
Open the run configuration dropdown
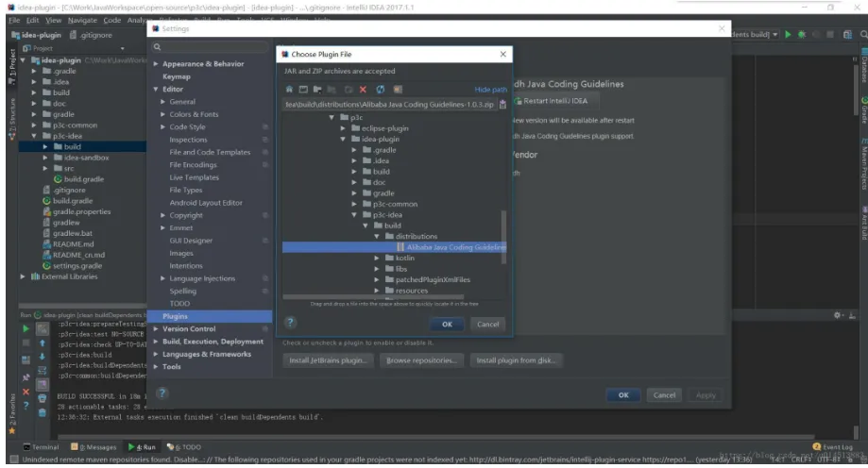click(x=775, y=34)
